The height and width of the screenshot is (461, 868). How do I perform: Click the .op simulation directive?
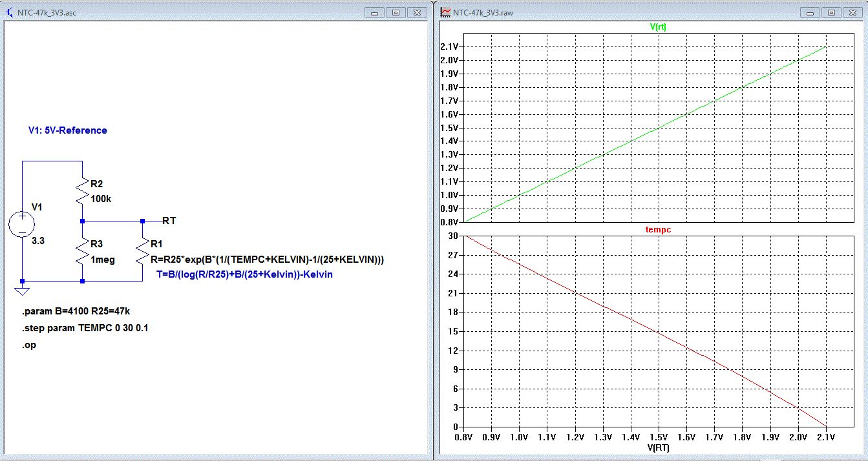(x=29, y=345)
